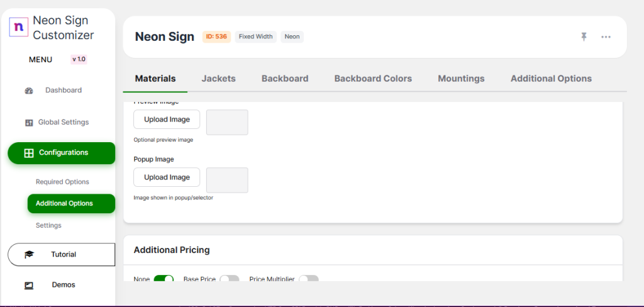Pin the Neon Sign configuration

pos(584,36)
